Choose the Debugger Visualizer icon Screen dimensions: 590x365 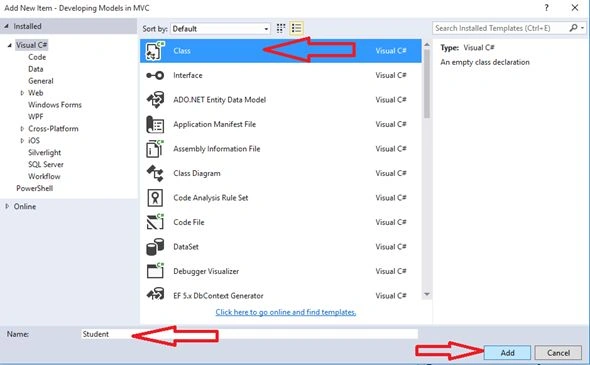point(155,271)
